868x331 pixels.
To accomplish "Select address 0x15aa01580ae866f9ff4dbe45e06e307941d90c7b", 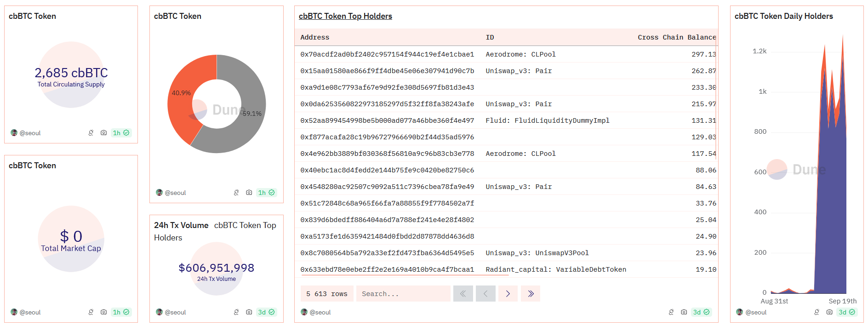I will tap(387, 71).
